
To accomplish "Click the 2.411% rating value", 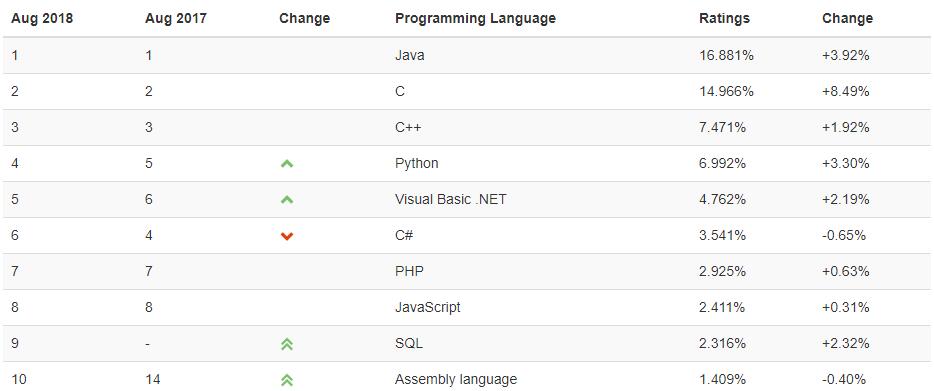I will (x=723, y=308).
